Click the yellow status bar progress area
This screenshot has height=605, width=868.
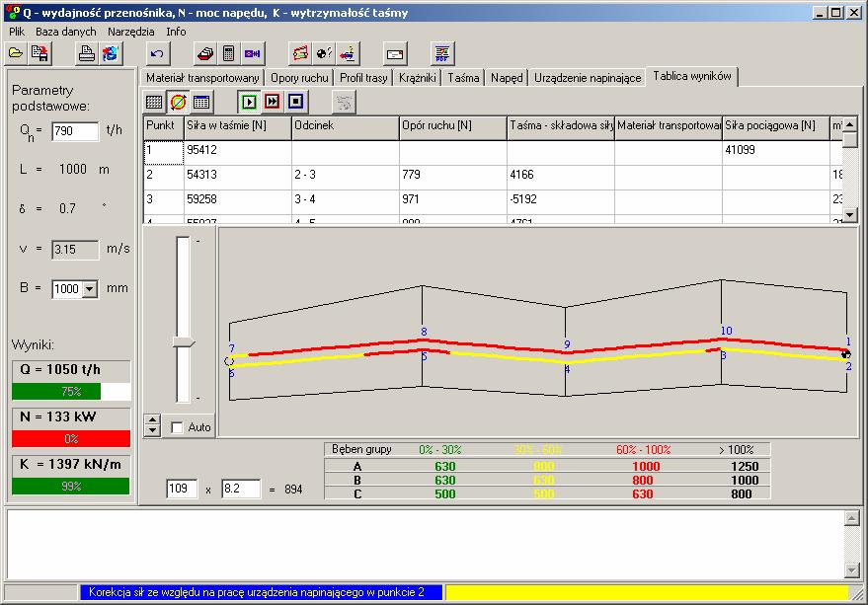(647, 593)
